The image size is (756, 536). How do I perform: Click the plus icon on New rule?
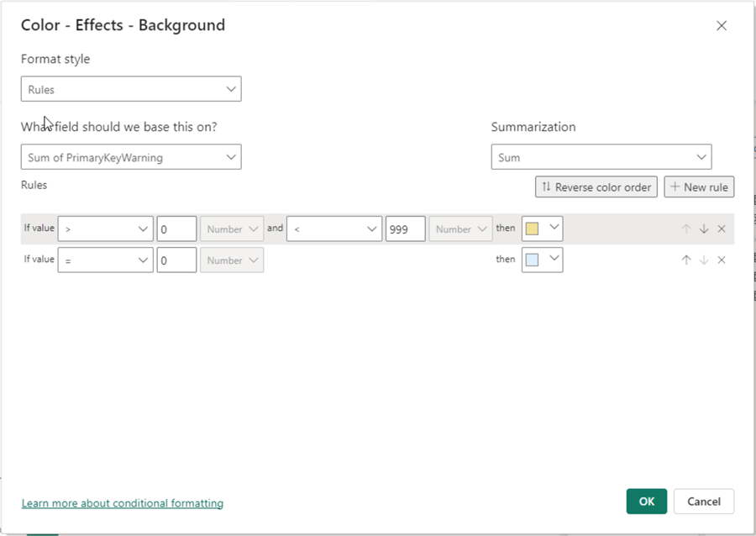coord(675,187)
